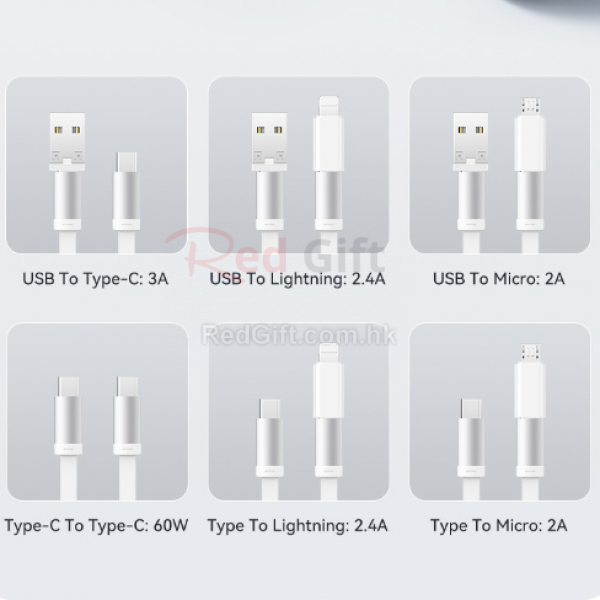Image resolution: width=600 pixels, height=600 pixels.
Task: Select the 'Type-C To Type-C: 60W' label
Action: (96, 526)
